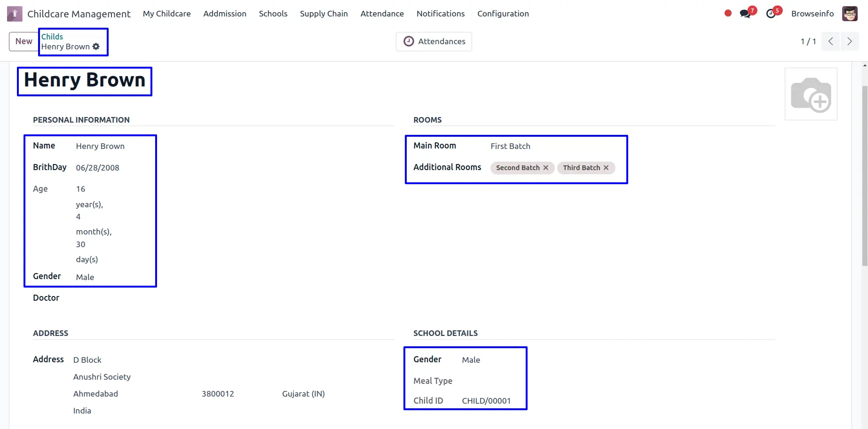The image size is (868, 429).
Task: Go to the next record arrow
Action: coord(849,41)
